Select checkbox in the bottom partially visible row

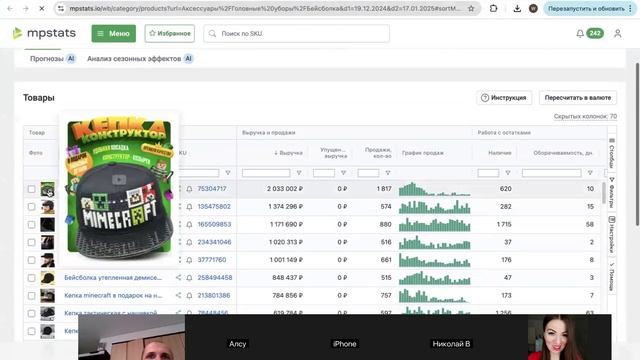pos(31,331)
